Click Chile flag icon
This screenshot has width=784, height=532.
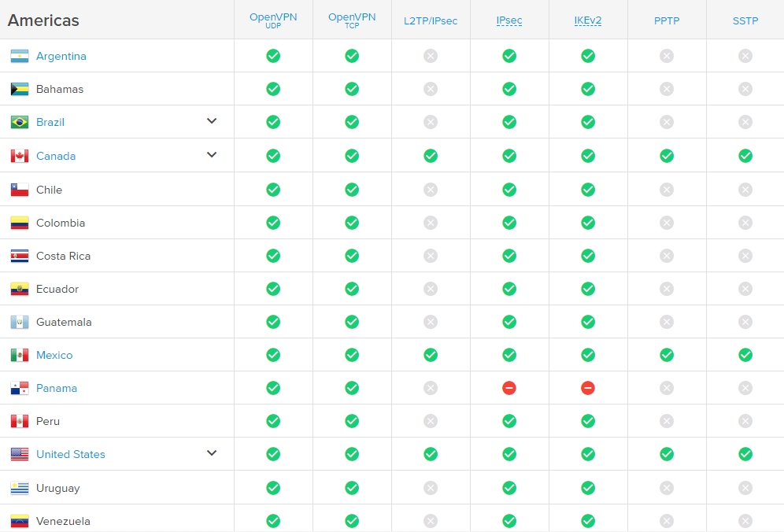(x=20, y=190)
